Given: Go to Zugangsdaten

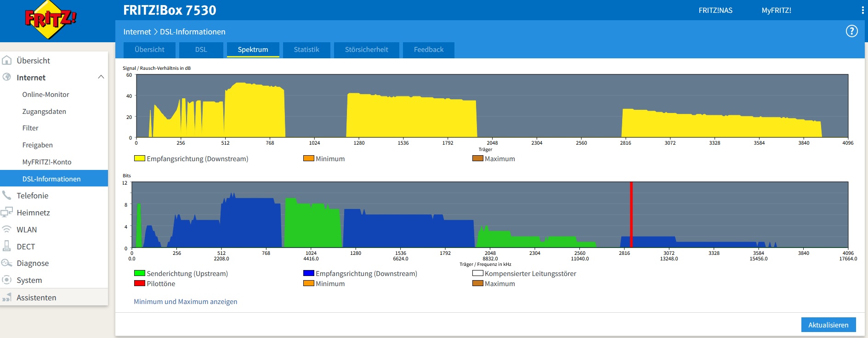Looking at the screenshot, I should [x=44, y=112].
